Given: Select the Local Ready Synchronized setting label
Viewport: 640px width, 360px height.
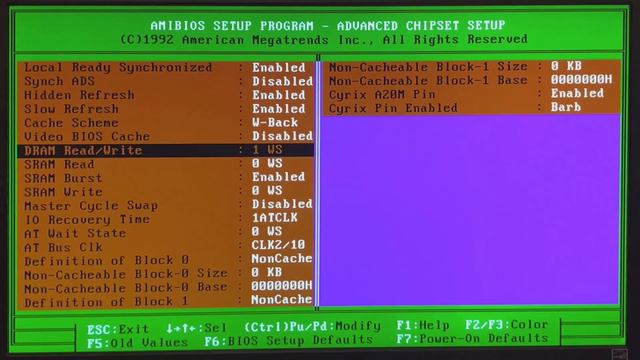Looking at the screenshot, I should (118, 68).
